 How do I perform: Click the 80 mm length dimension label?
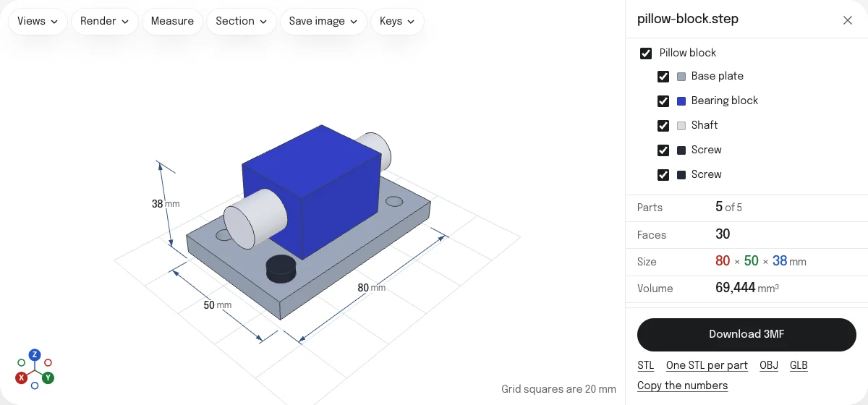point(371,288)
